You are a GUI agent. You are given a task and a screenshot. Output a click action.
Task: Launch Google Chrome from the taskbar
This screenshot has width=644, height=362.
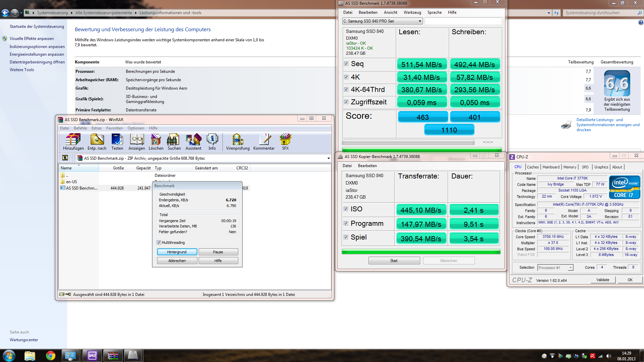point(51,355)
